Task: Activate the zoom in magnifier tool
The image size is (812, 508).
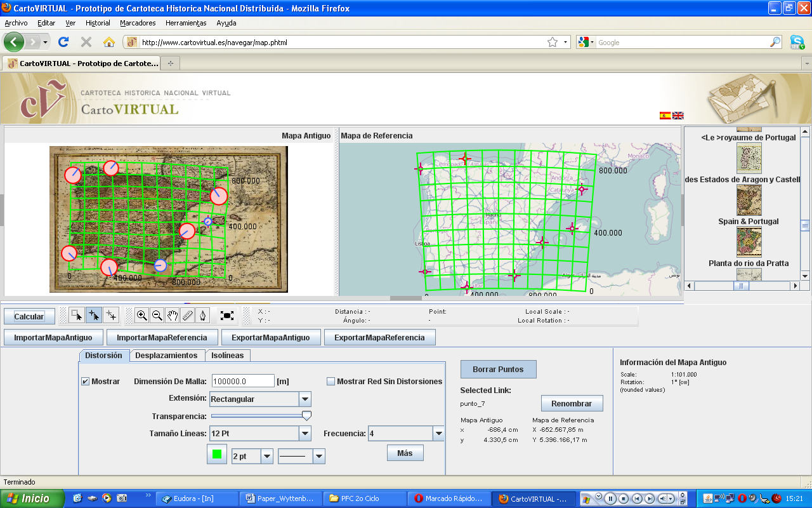Action: [142, 315]
